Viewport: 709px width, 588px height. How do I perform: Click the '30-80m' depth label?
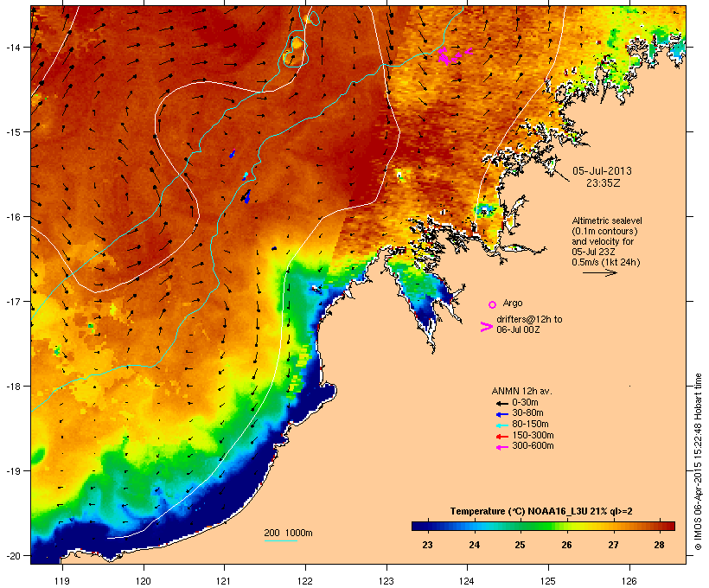click(527, 413)
